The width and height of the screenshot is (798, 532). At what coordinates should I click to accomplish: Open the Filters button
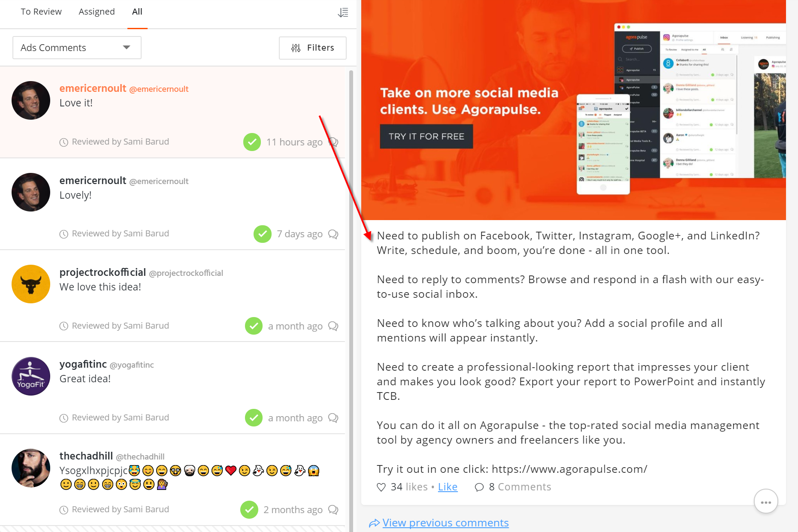(x=312, y=48)
